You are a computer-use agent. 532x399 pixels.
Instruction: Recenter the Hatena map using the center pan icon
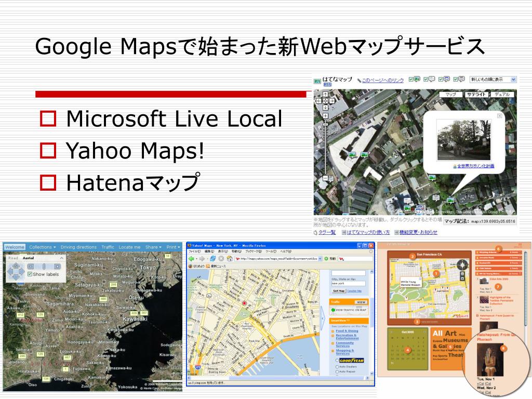tap(325, 101)
